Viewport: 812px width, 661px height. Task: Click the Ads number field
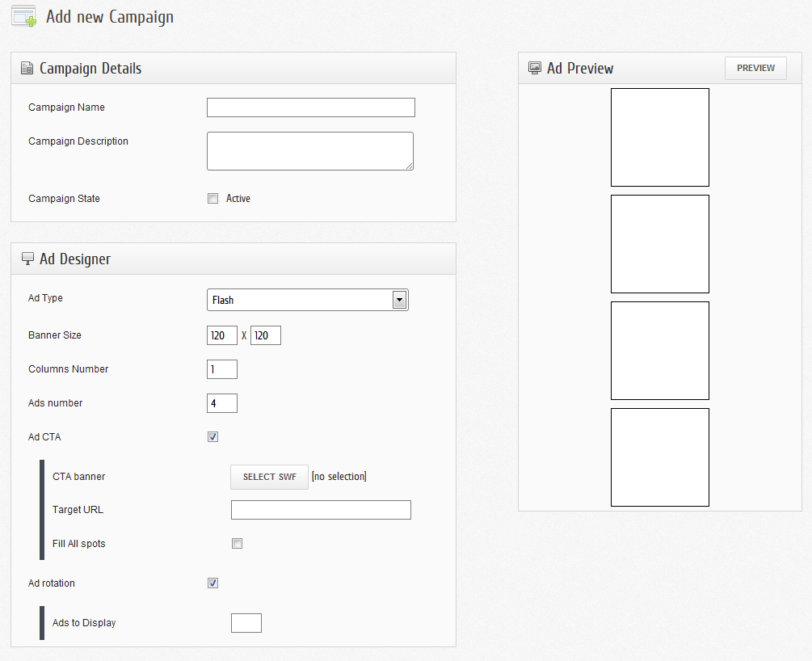[x=222, y=403]
